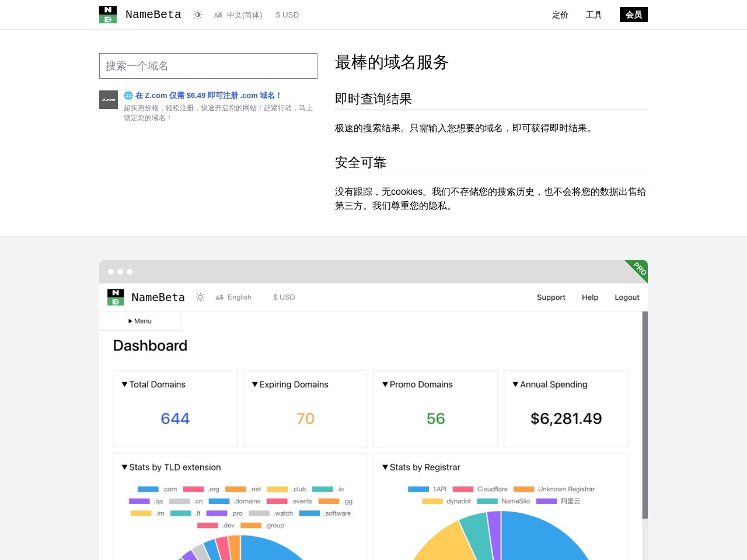This screenshot has height=560, width=747.
Task: Click the 56 promo domains value
Action: (436, 418)
